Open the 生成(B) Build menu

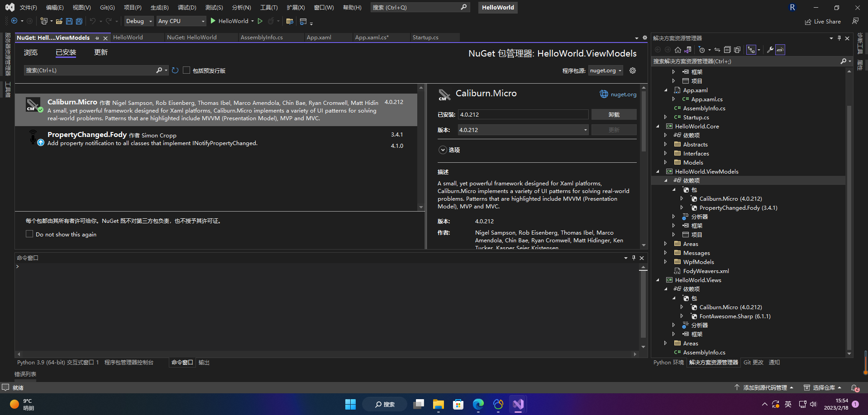click(x=159, y=8)
